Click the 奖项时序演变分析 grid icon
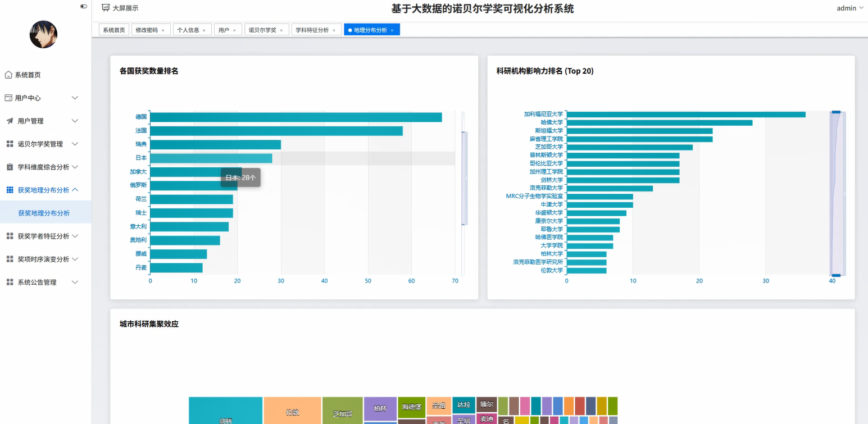Viewport: 868px width, 424px height. [x=10, y=259]
